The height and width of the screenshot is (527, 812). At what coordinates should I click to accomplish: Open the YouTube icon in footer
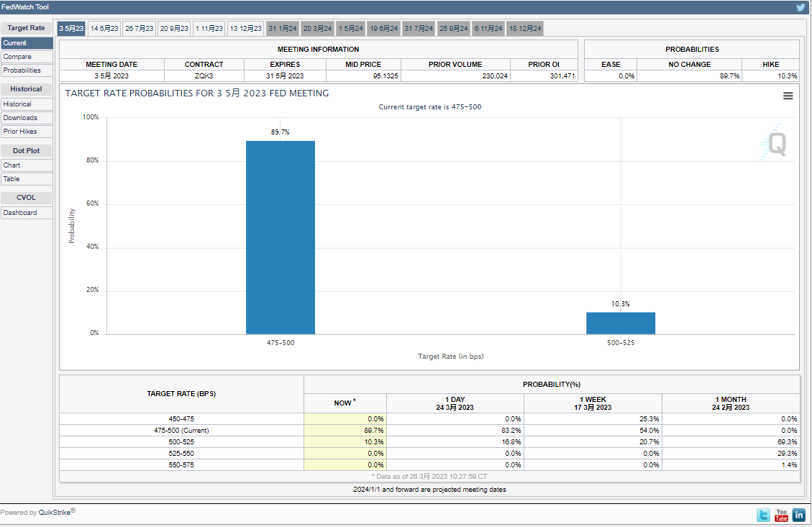(781, 515)
